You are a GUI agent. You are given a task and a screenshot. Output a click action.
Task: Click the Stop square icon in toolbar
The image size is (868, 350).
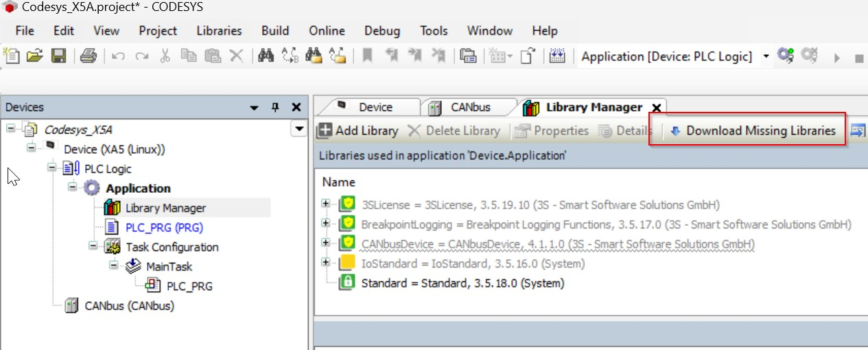click(859, 58)
